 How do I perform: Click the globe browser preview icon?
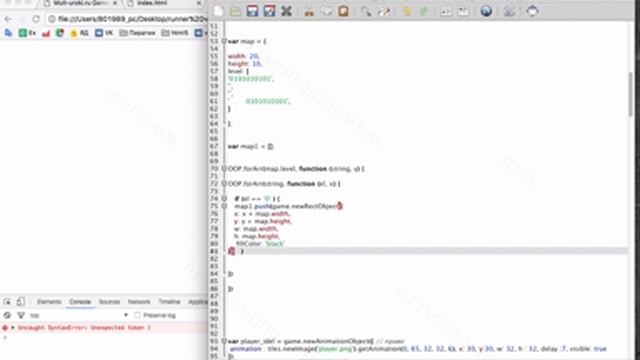click(x=486, y=11)
